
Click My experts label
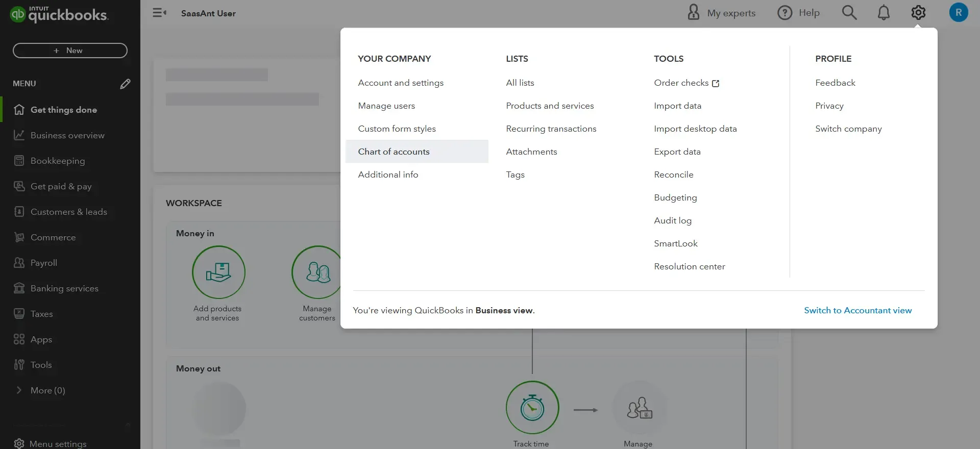pos(731,13)
